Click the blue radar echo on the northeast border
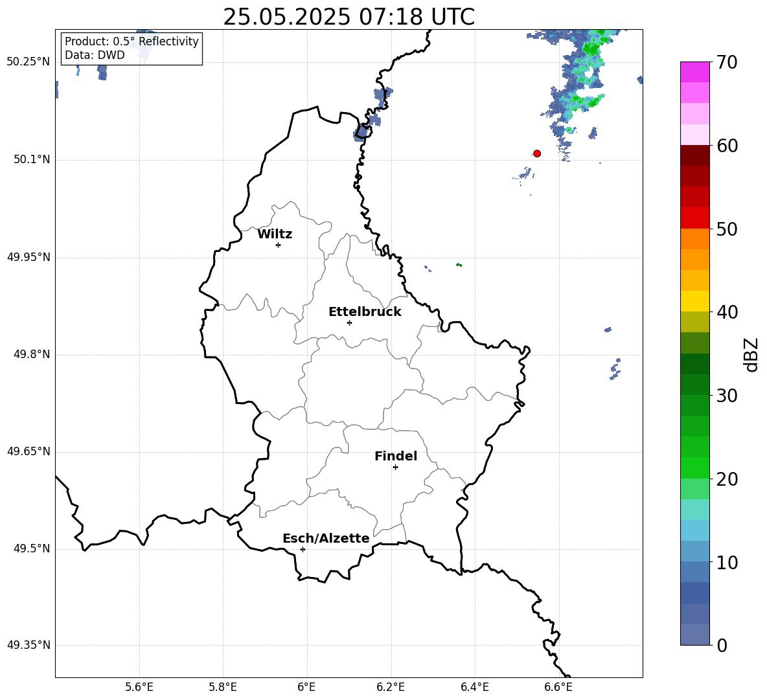This screenshot has height=700, width=767. 372,115
